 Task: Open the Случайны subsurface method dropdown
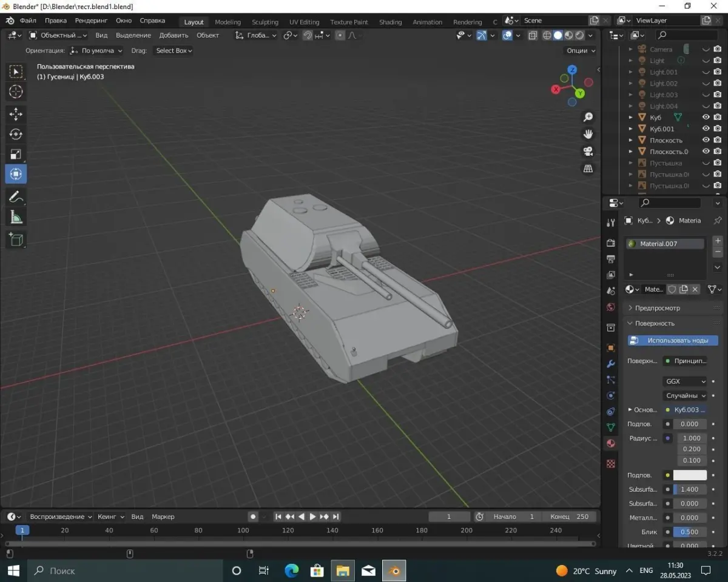tap(686, 395)
